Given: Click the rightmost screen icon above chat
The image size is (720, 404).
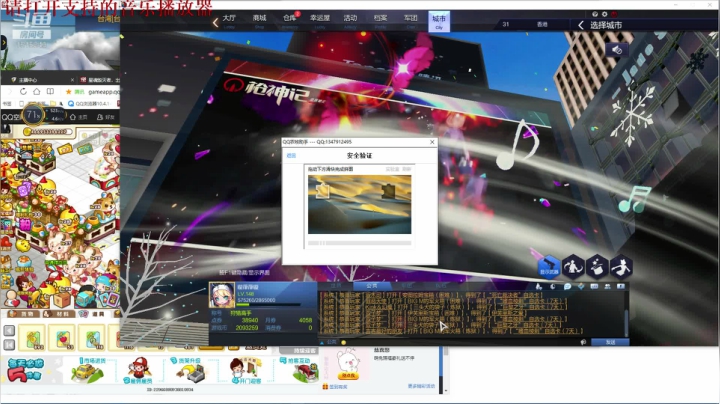Looking at the screenshot, I should tap(621, 286).
